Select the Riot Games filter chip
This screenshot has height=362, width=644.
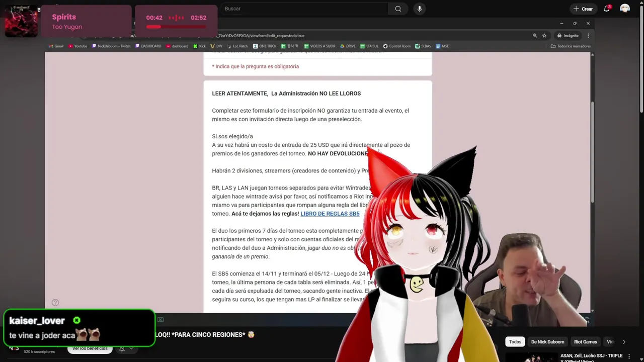click(586, 342)
